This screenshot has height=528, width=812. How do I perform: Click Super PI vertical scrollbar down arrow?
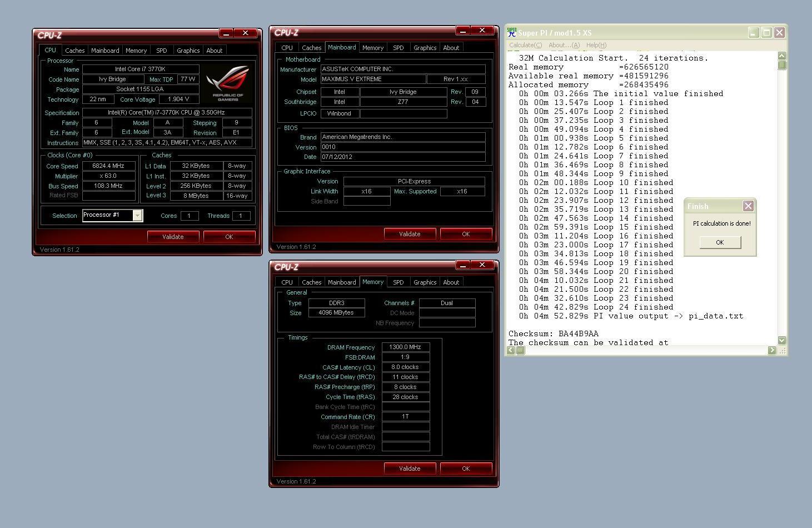coord(781,340)
